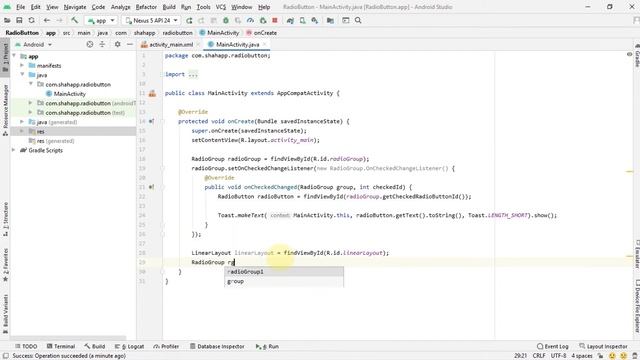
Task: Click override gutter icon beside onCreate
Action: tap(151, 121)
